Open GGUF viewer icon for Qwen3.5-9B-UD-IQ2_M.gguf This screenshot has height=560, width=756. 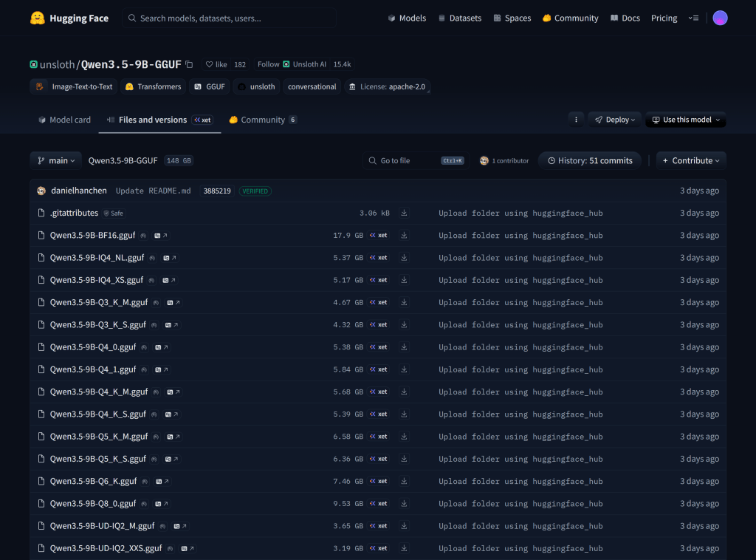click(180, 526)
